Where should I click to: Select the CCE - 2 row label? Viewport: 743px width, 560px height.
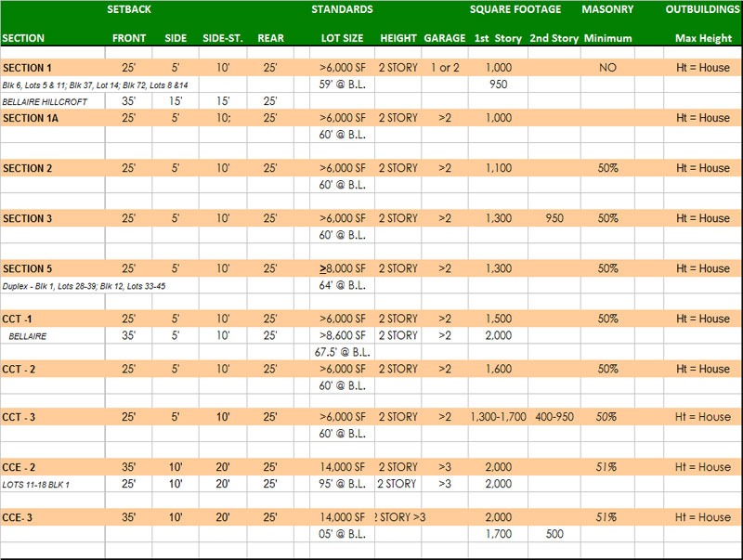coord(19,468)
